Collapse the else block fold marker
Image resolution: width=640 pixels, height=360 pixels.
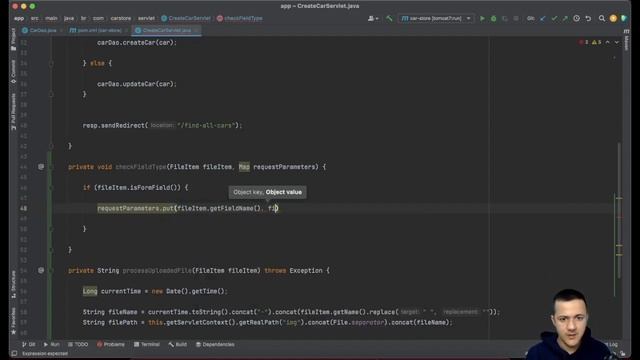tap(51, 63)
